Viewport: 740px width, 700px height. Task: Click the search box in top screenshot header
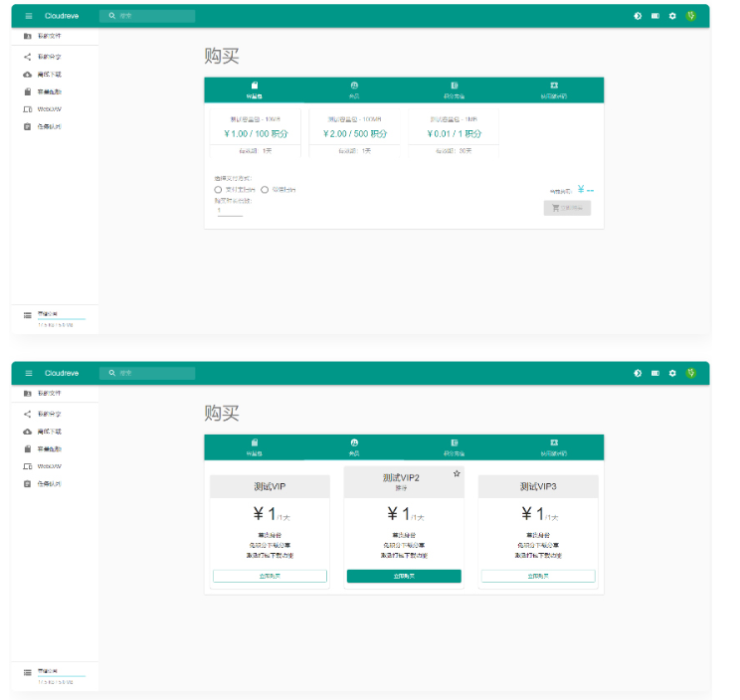click(149, 16)
